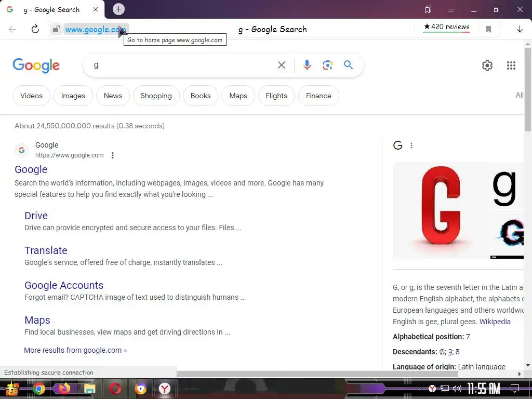Viewport: 532px width, 399px height.
Task: Filter results by Flights
Action: 276,96
